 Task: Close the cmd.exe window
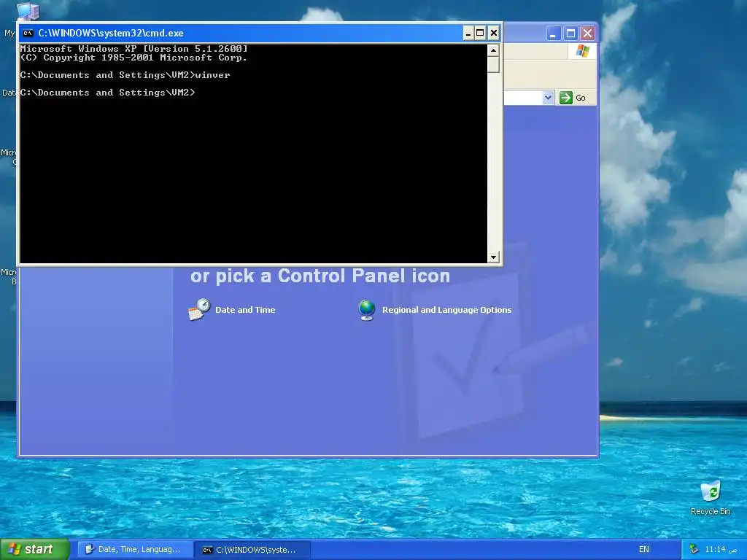point(494,34)
